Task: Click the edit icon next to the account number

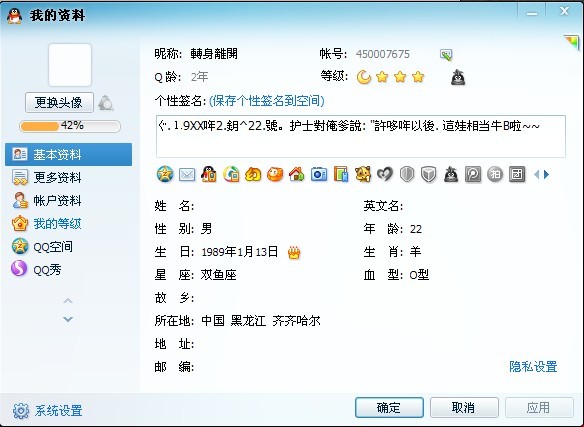Action: point(446,55)
